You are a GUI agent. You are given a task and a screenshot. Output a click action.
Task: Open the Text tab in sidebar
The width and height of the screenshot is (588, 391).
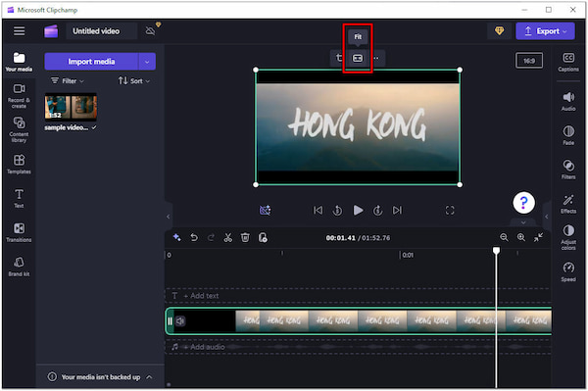[19, 198]
